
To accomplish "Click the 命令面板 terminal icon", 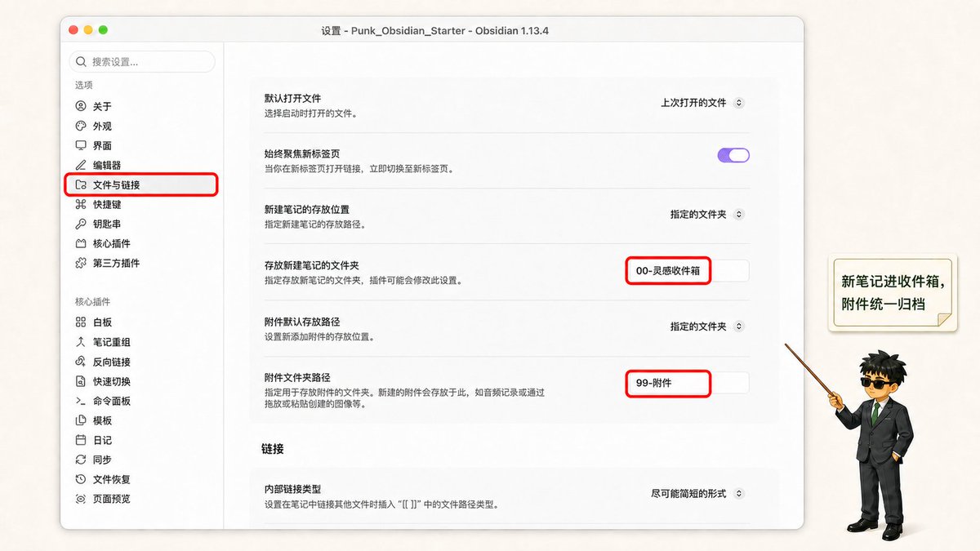I will click(80, 401).
